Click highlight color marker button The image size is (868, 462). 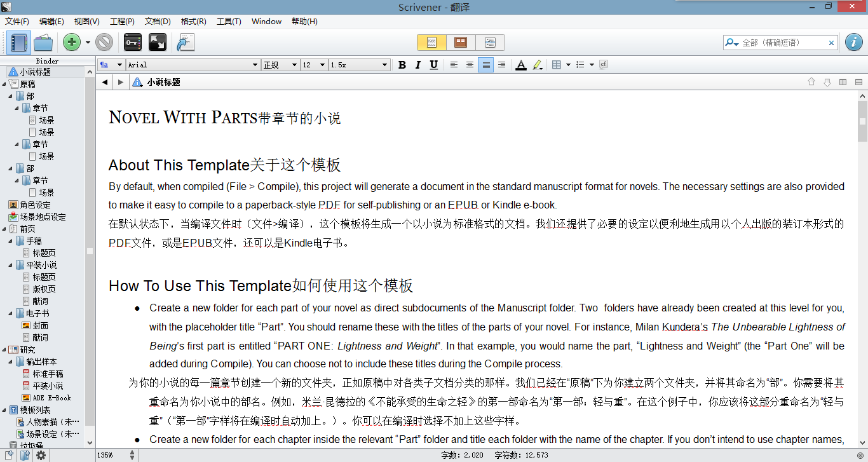pos(537,65)
